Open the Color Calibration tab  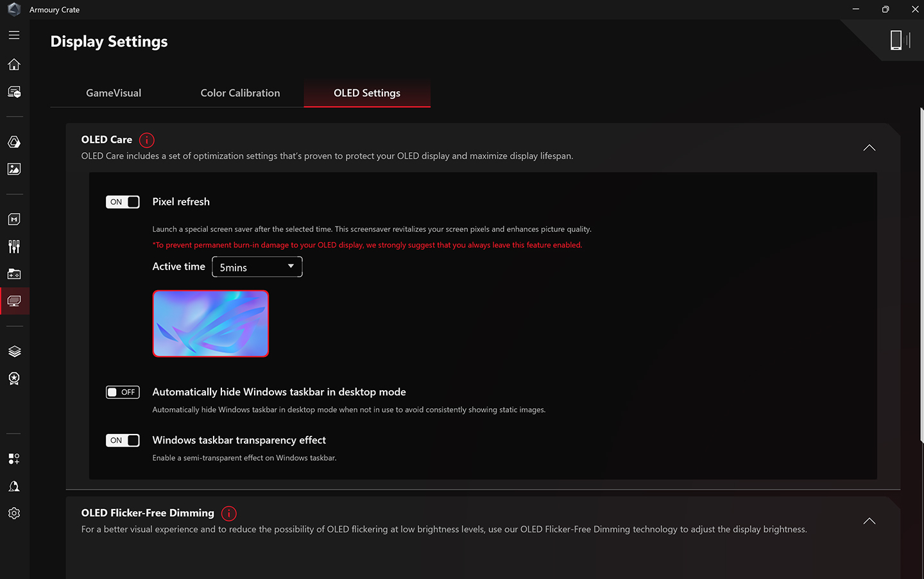(240, 92)
